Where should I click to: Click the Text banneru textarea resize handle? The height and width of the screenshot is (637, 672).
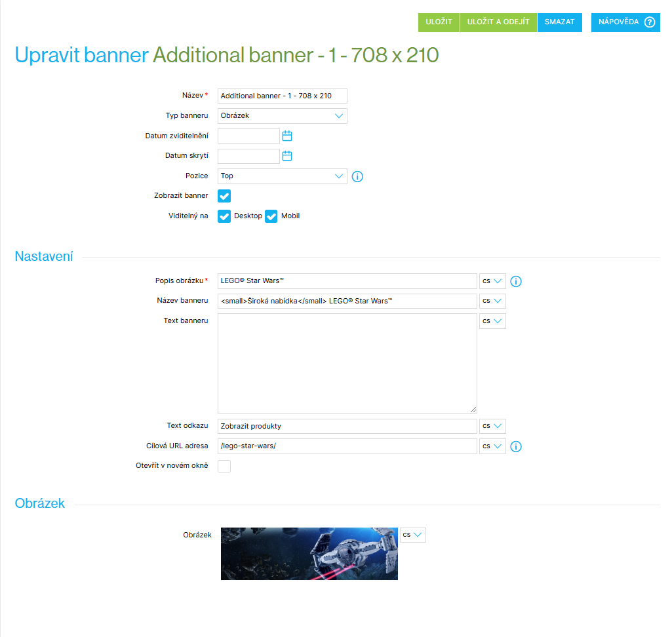(473, 410)
